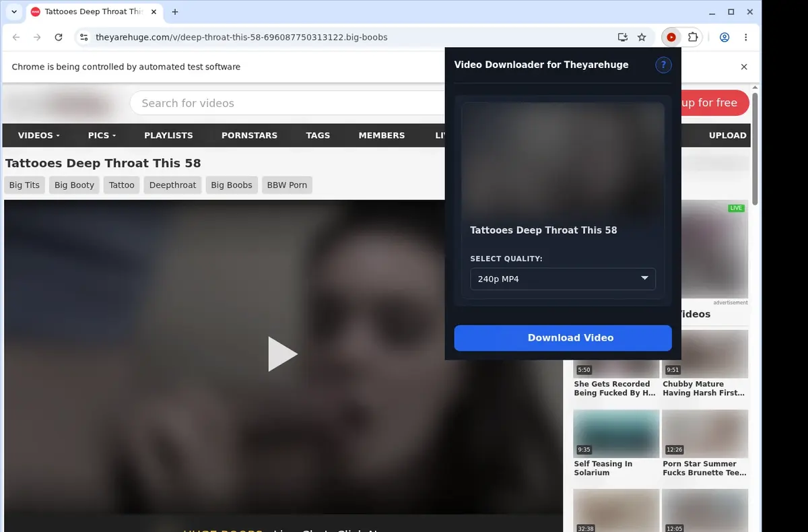Image resolution: width=808 pixels, height=532 pixels.
Task: Click the LIVE advertisement thumbnail
Action: 714,249
